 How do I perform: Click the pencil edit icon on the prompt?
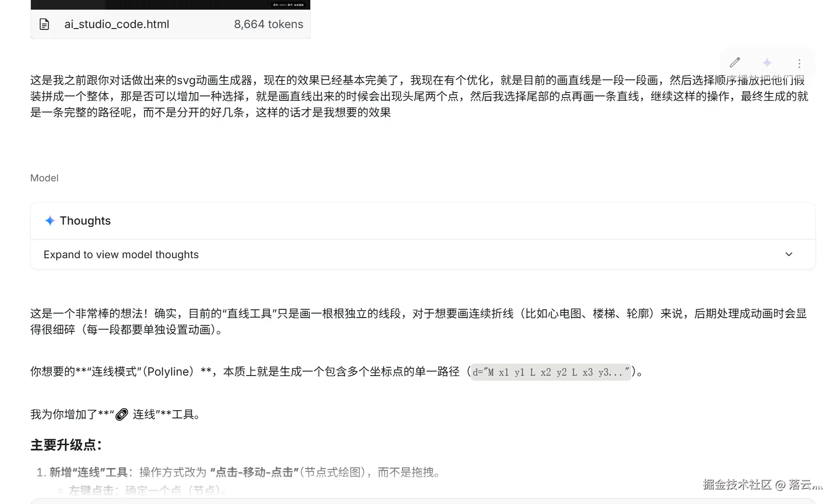[x=735, y=63]
